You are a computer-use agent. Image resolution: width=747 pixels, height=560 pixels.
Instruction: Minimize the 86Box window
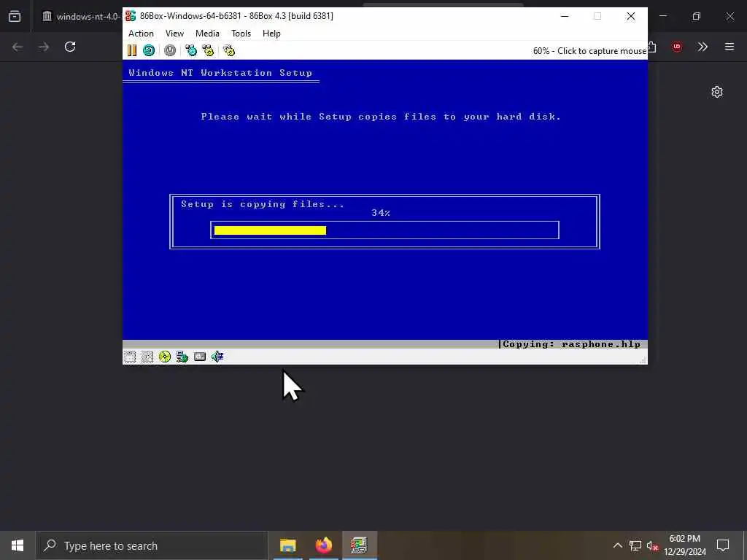[x=565, y=16]
